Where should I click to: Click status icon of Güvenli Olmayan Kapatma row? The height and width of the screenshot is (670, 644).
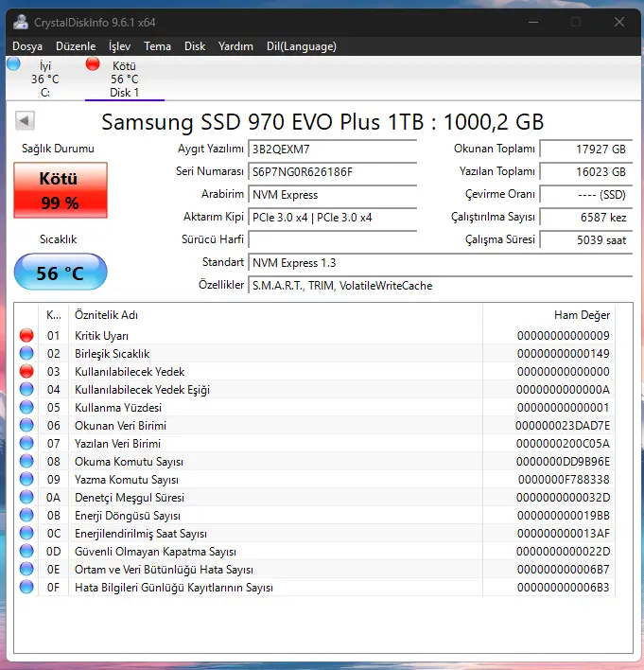(x=26, y=551)
